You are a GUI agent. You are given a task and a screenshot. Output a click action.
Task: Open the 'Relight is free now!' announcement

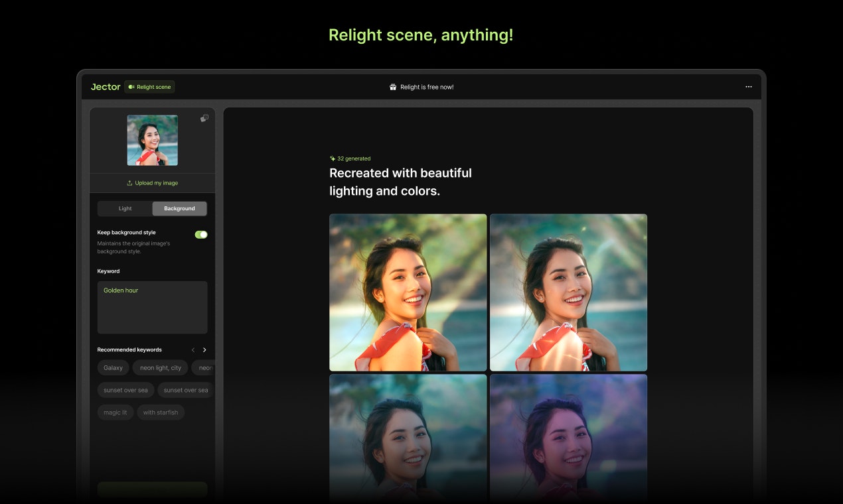tap(421, 87)
